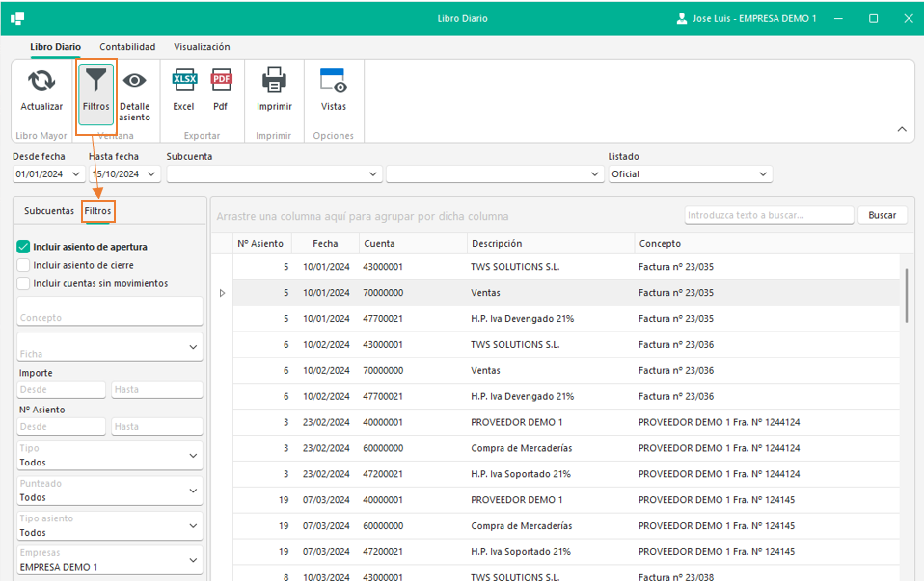Expand the first Subcuenta dropdown
924x584 pixels.
click(373, 174)
